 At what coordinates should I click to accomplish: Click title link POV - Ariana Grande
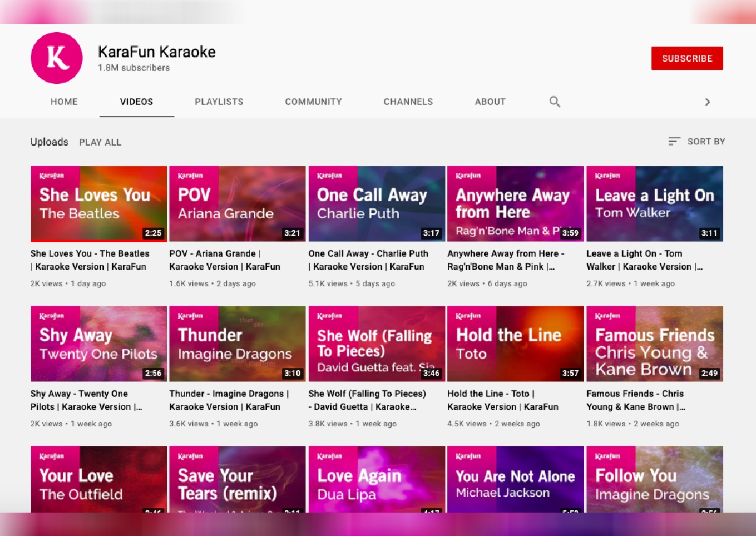pos(225,260)
